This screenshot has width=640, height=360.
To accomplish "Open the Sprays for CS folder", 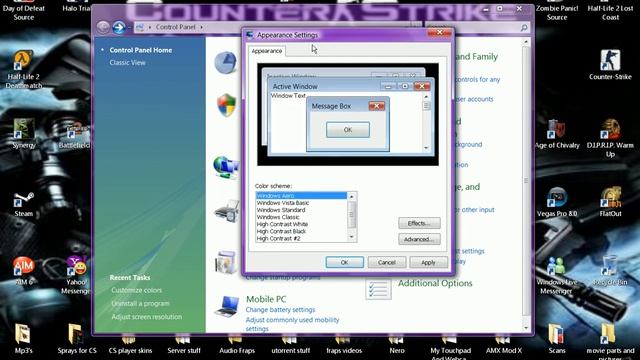I will [76, 334].
